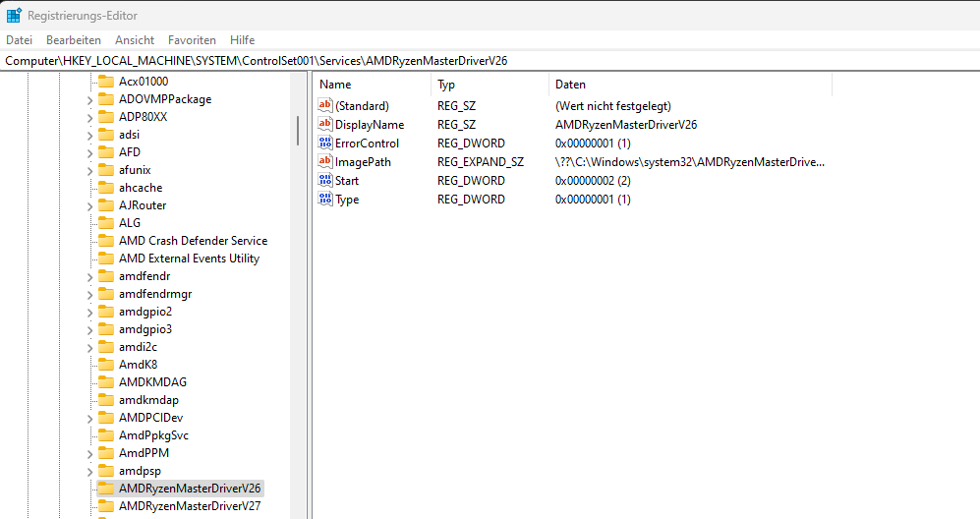980x519 pixels.
Task: Click the registry path address bar
Action: 490,61
